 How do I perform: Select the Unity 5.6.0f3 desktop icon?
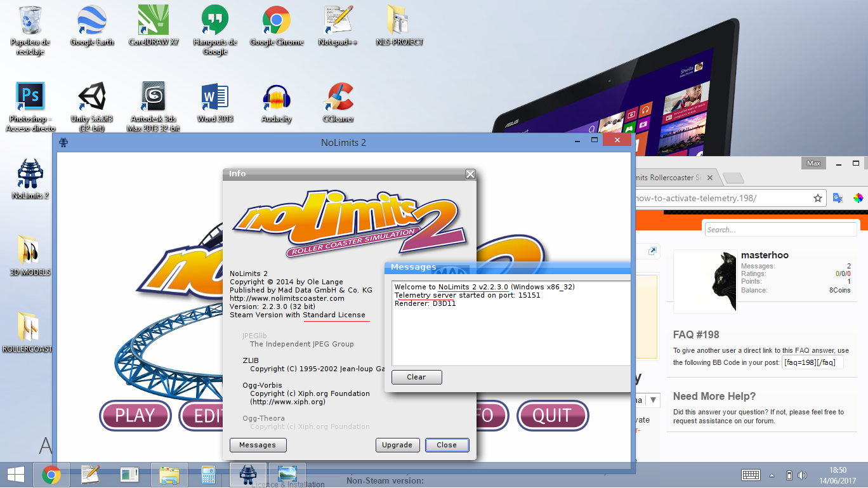tap(91, 107)
